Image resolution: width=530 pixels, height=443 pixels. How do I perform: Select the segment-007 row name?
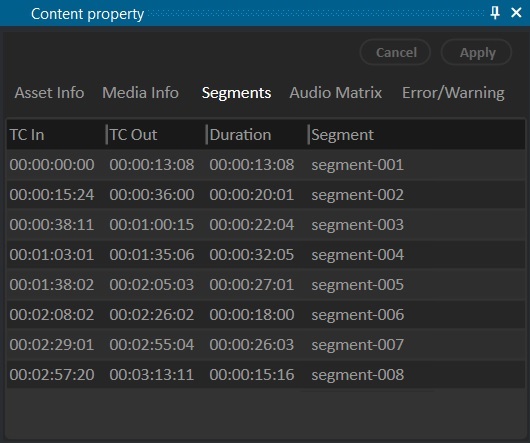pyautogui.click(x=357, y=345)
